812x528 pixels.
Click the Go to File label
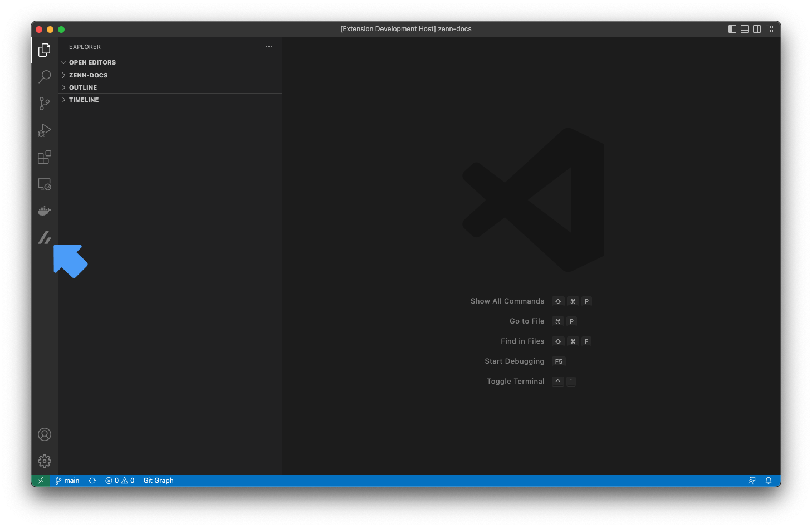click(527, 321)
